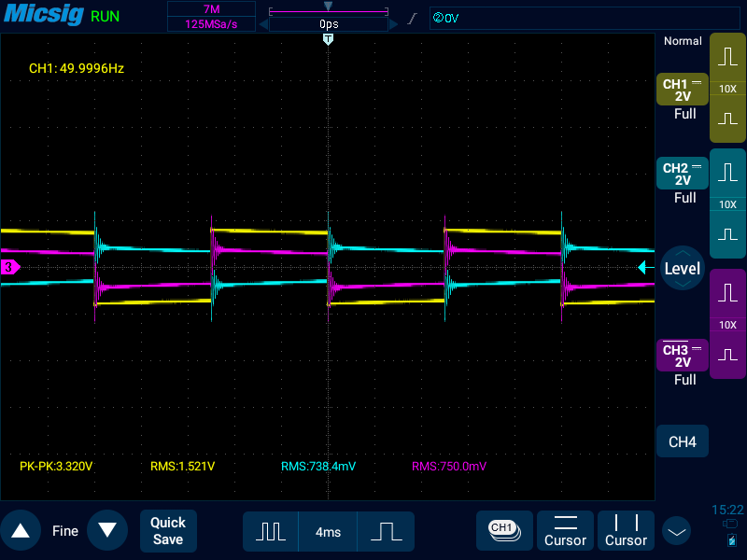Open the vertical Cursor menu

click(626, 531)
